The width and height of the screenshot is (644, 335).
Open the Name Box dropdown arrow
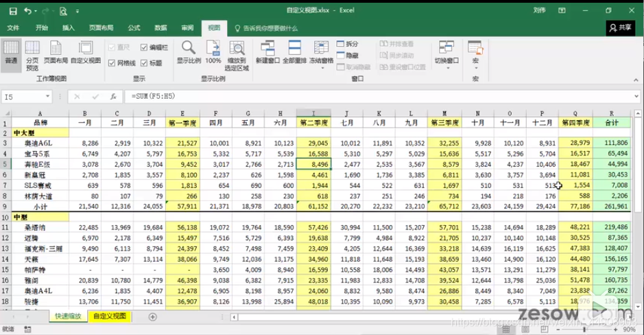point(47,97)
